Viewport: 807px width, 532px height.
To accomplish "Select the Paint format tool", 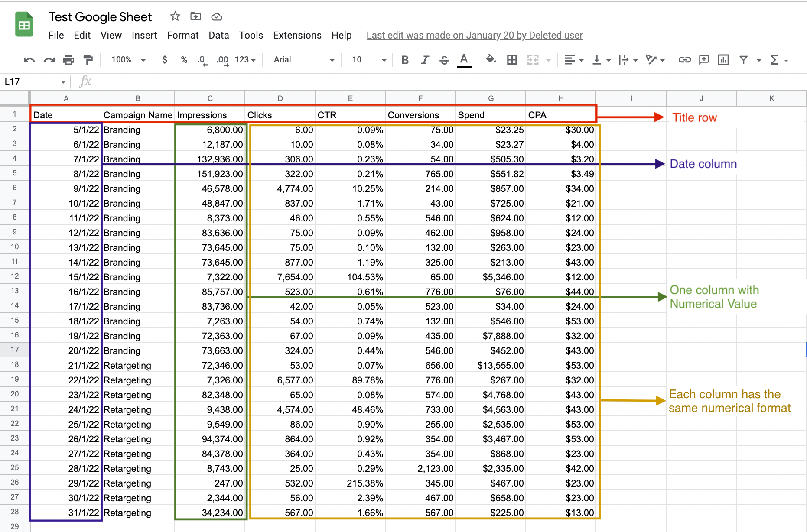I will 88,60.
